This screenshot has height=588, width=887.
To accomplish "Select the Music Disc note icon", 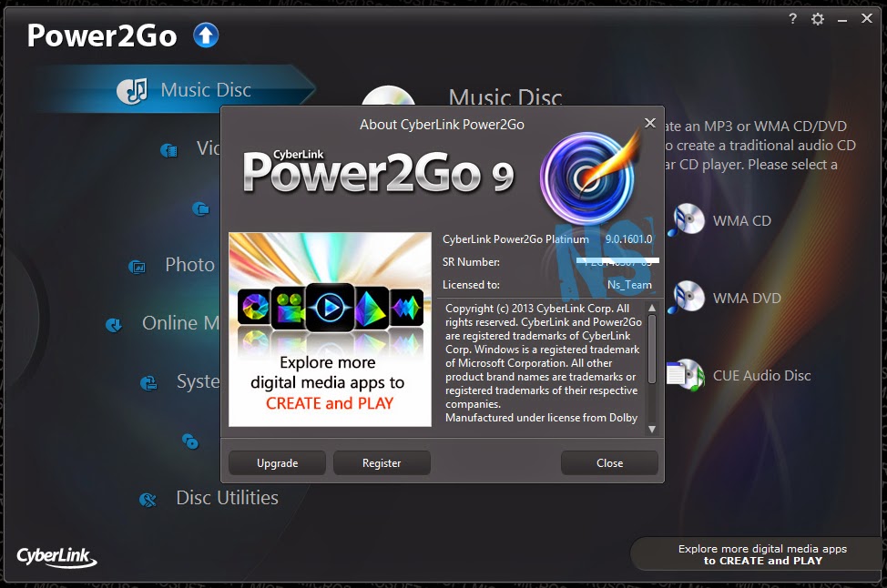I will pyautogui.click(x=136, y=87).
